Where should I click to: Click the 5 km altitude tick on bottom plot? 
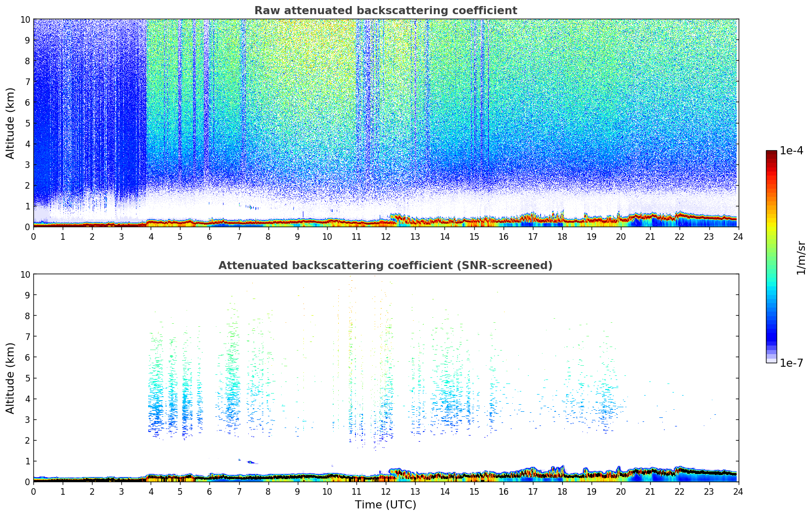(27, 378)
